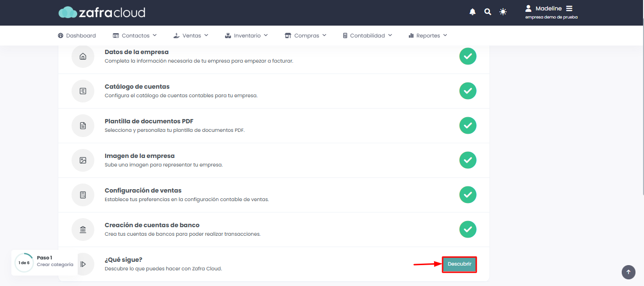
Task: Click 'Descubre lo que puedes hacer con Zafra Cloud.'
Action: 163,269
